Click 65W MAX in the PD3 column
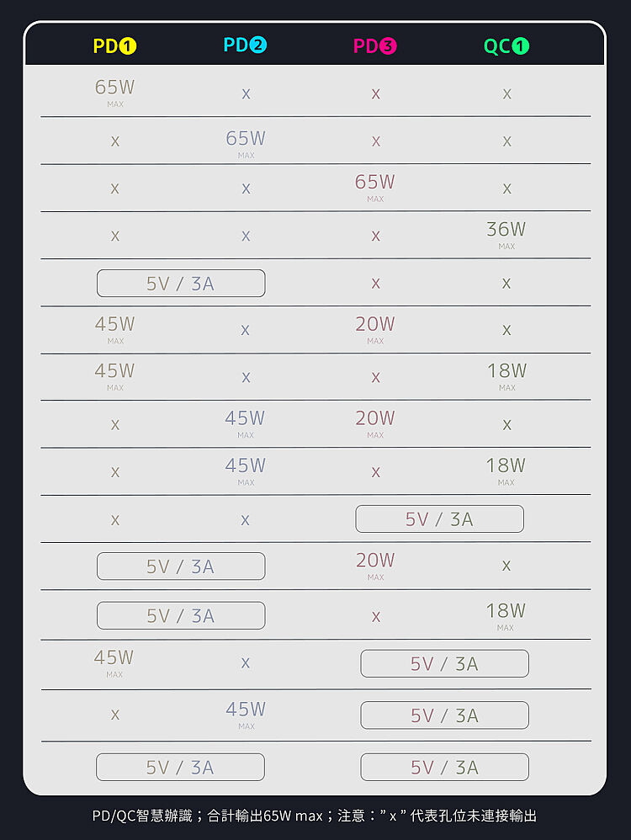Viewport: 631px width, 840px height. click(375, 185)
